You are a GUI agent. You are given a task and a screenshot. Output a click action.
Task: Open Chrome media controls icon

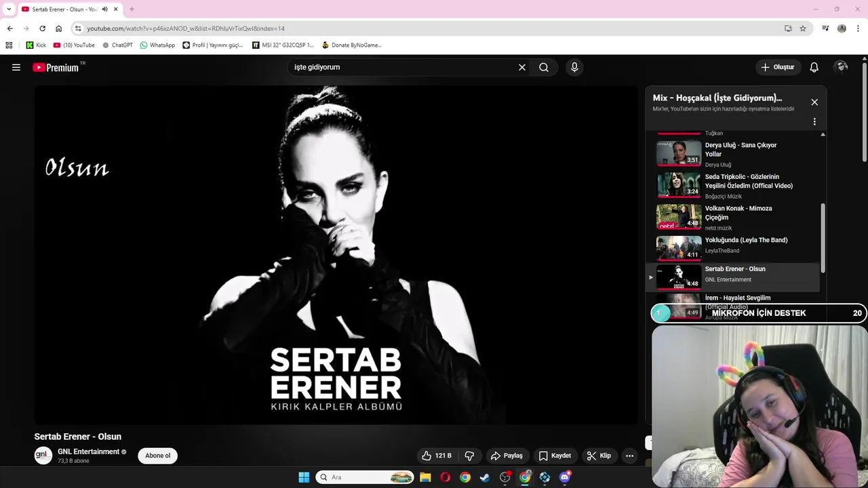[825, 28]
